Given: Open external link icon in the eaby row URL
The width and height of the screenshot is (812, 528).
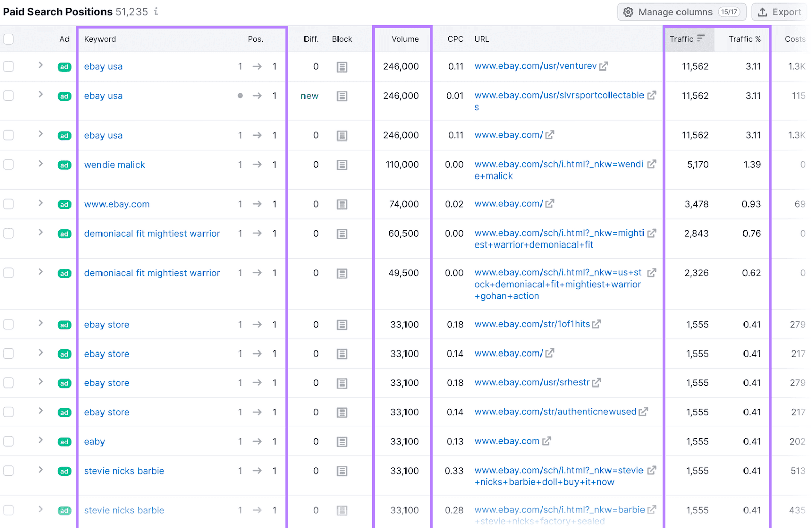Looking at the screenshot, I should pyautogui.click(x=546, y=442).
